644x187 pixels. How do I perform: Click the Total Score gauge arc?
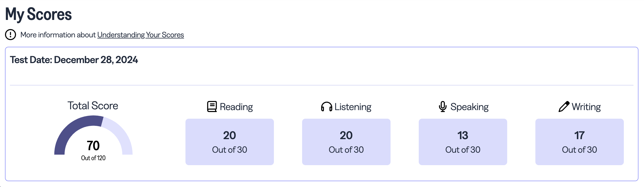[x=72, y=128]
